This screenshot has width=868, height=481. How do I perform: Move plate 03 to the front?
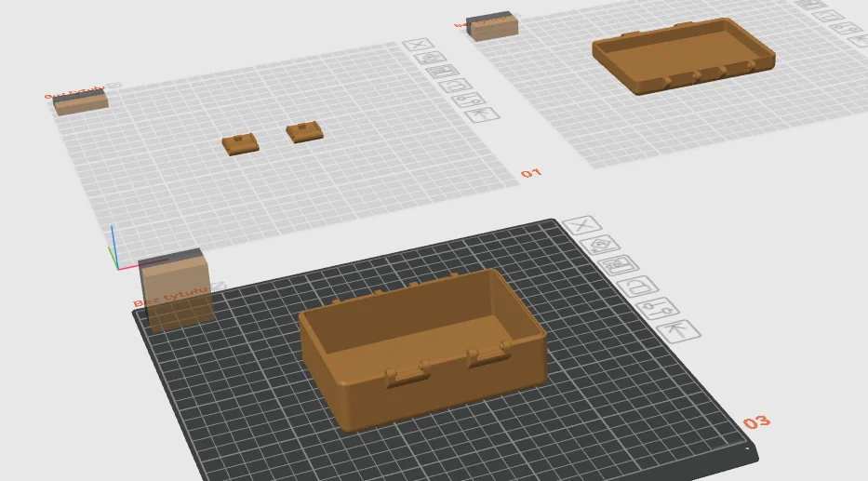coord(679,331)
